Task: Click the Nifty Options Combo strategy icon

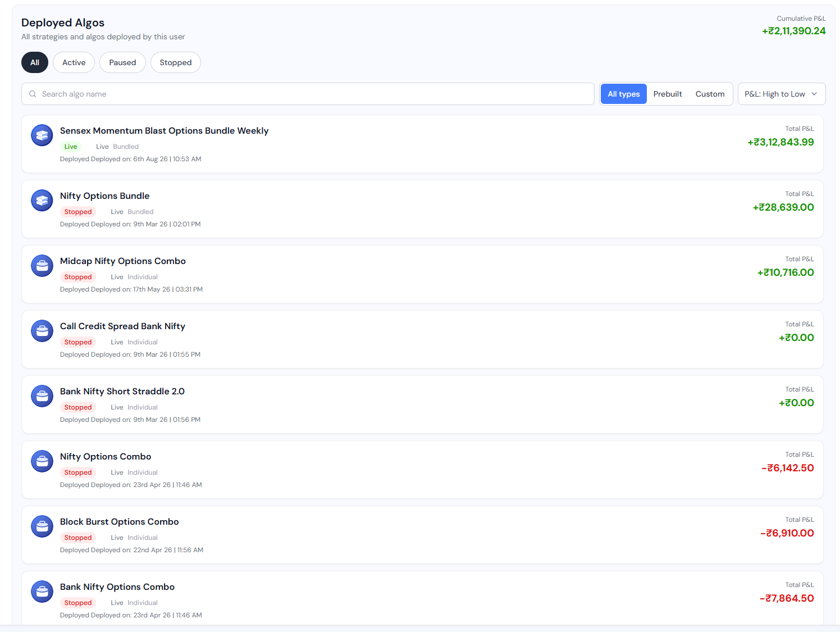Action: pyautogui.click(x=42, y=461)
